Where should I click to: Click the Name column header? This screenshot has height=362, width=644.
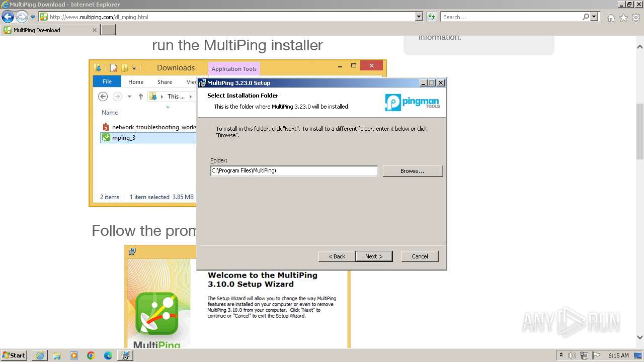click(x=110, y=113)
